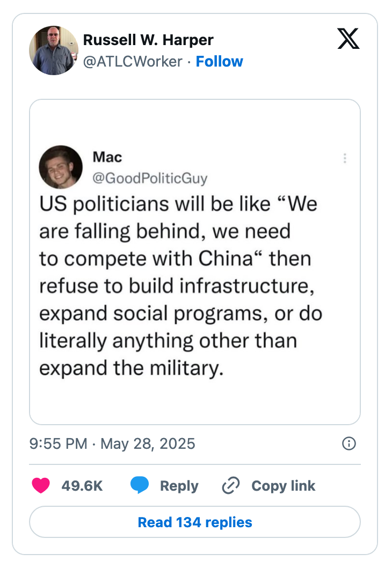Click the Copy link text label

(x=282, y=485)
